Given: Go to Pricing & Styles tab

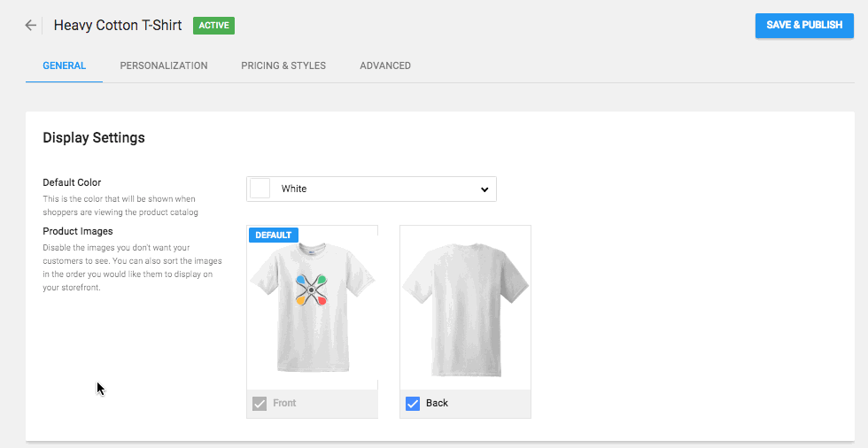Looking at the screenshot, I should point(283,66).
